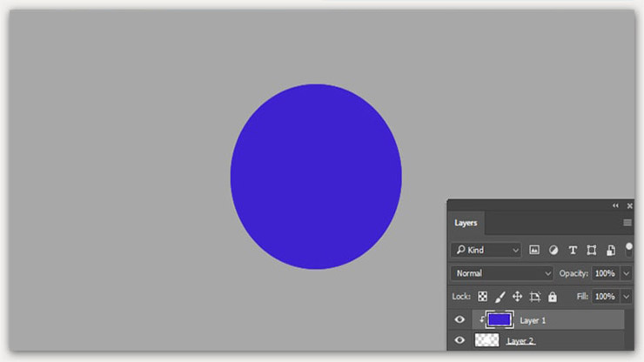The width and height of the screenshot is (644, 362).
Task: Lock artboard nesting icon
Action: (x=534, y=297)
